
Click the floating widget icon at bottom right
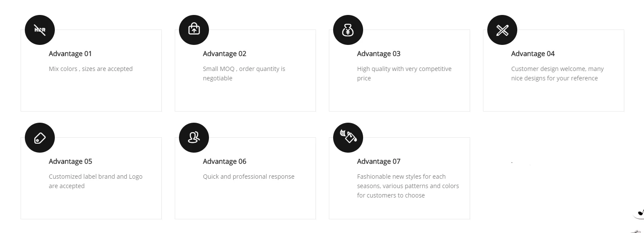tap(639, 212)
